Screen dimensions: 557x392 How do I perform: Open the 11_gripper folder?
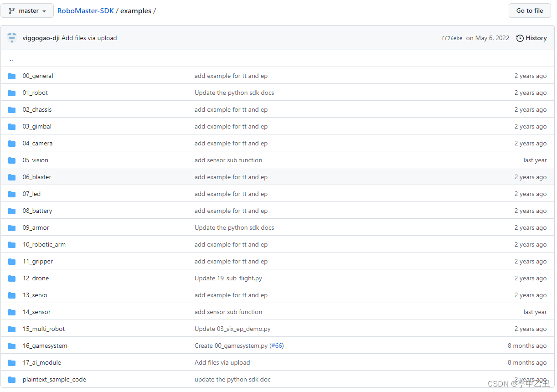(x=38, y=262)
